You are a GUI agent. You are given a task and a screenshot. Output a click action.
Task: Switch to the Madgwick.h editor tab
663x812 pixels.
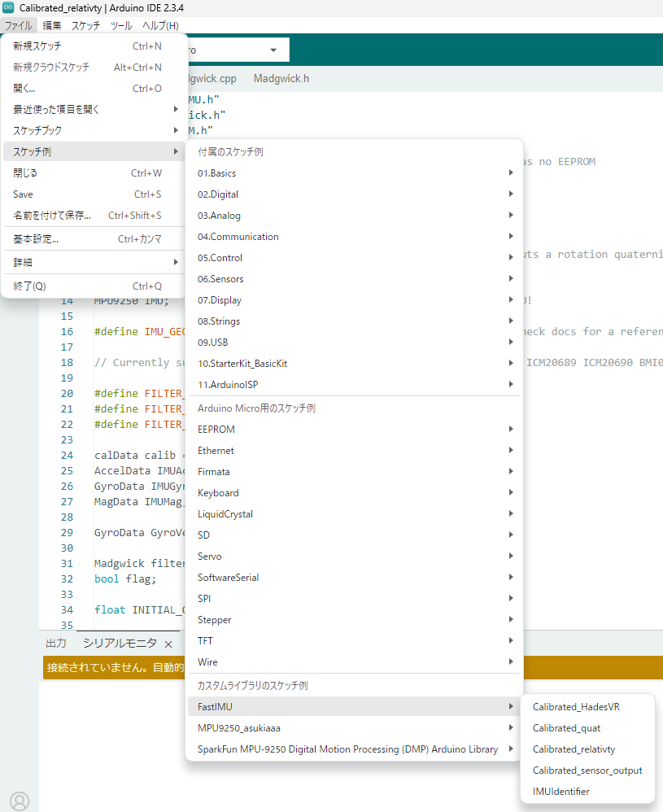[x=281, y=79]
